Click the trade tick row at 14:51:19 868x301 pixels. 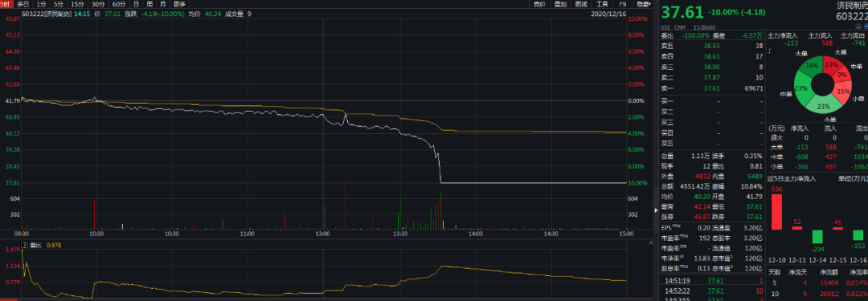coord(712,280)
